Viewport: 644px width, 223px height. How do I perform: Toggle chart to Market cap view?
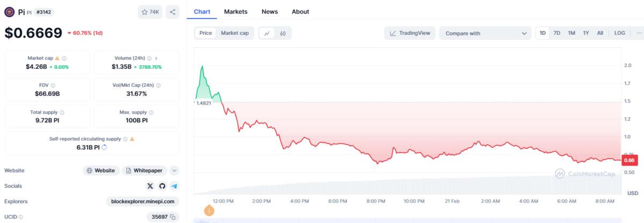click(x=235, y=33)
